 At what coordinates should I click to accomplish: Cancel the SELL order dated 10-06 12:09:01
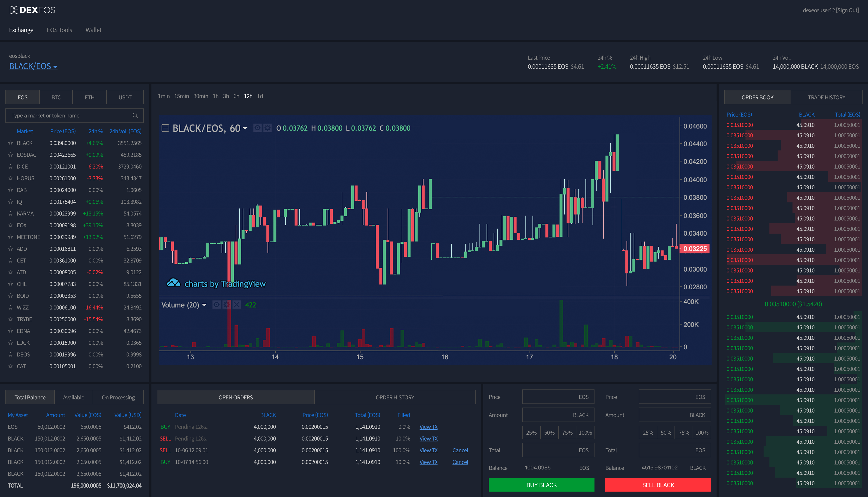tap(460, 450)
